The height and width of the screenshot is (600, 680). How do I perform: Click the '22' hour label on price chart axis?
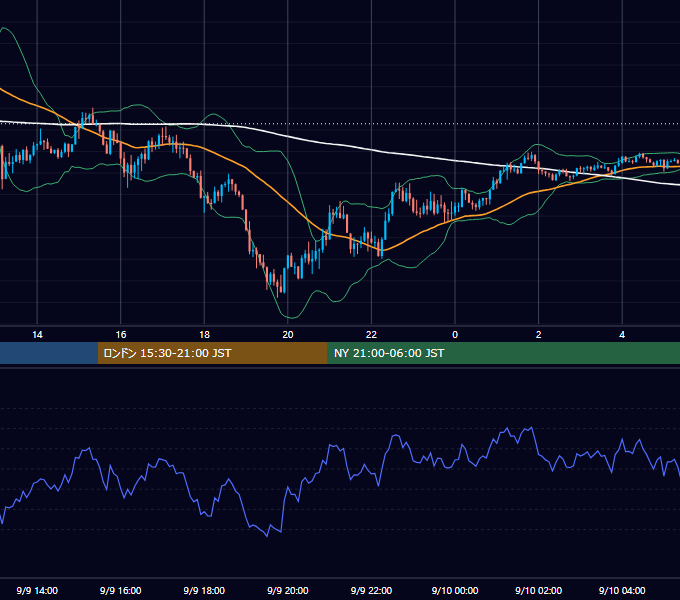point(371,335)
